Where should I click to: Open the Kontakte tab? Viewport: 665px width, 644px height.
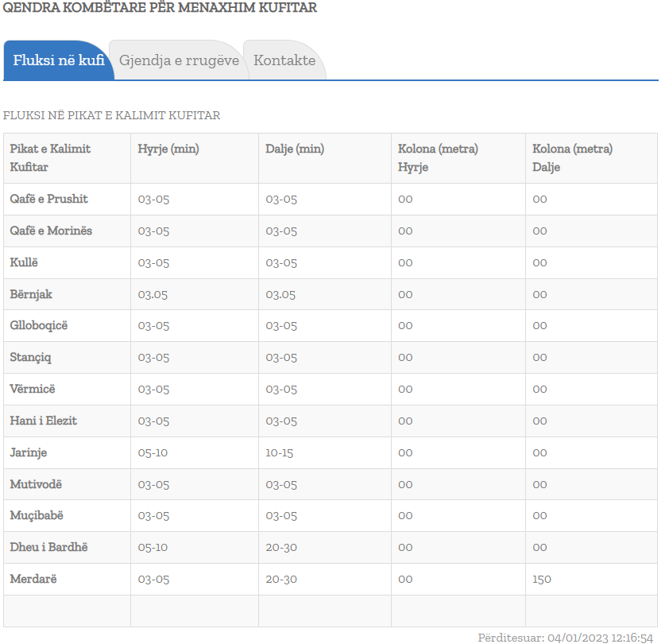point(284,60)
